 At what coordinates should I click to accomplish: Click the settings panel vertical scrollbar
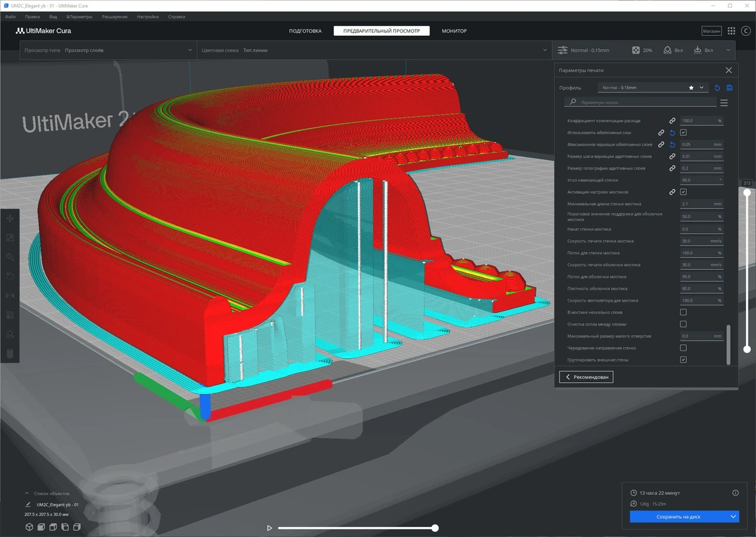pos(729,344)
